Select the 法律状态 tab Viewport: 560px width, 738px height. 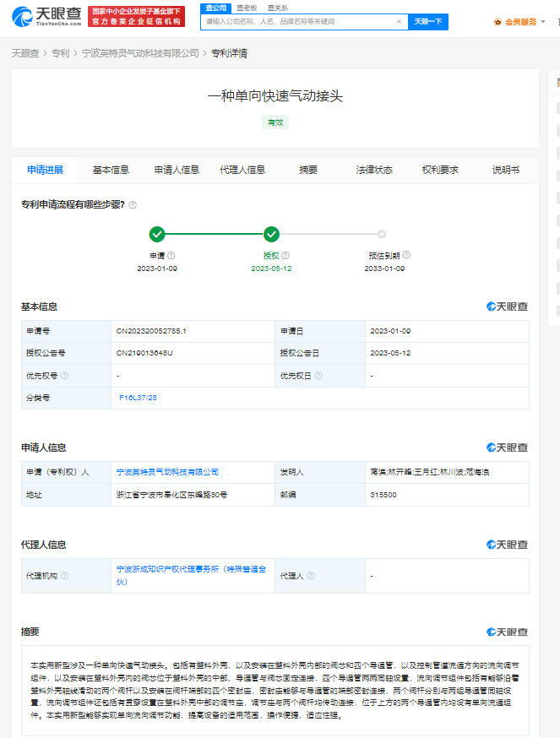point(374,170)
